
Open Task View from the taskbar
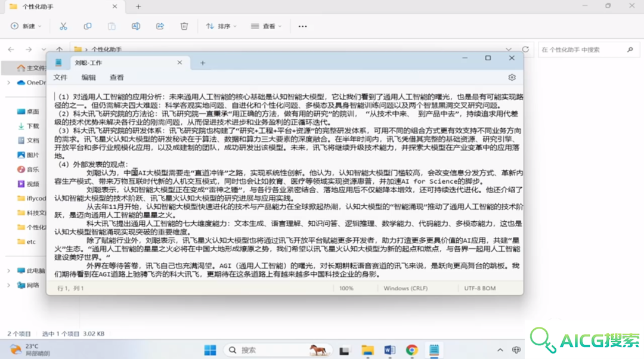(x=344, y=351)
